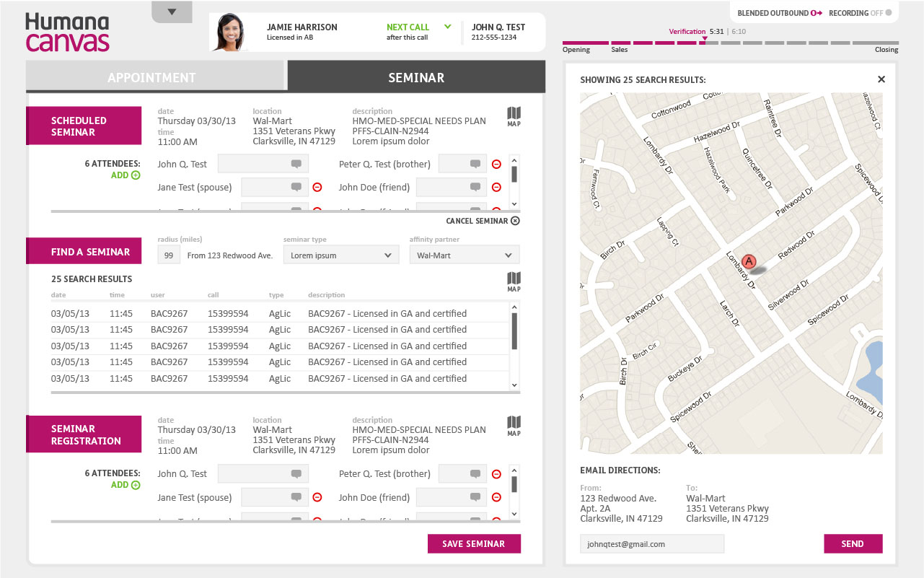Open the map for the Scheduled Seminar

514,116
